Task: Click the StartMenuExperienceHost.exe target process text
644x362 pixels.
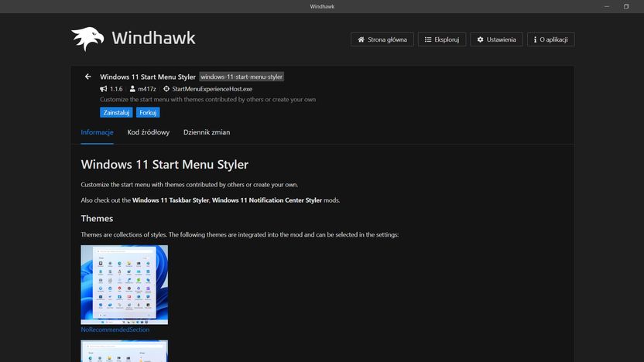Action: point(212,89)
